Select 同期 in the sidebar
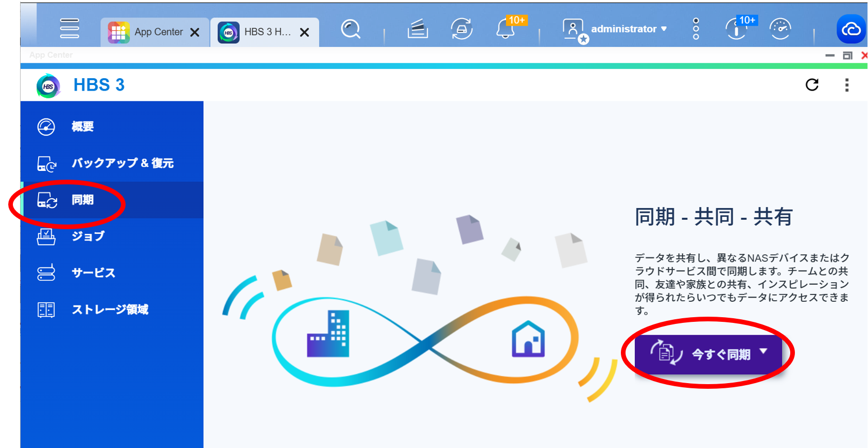Viewport: 868px width, 448px height. [x=112, y=200]
